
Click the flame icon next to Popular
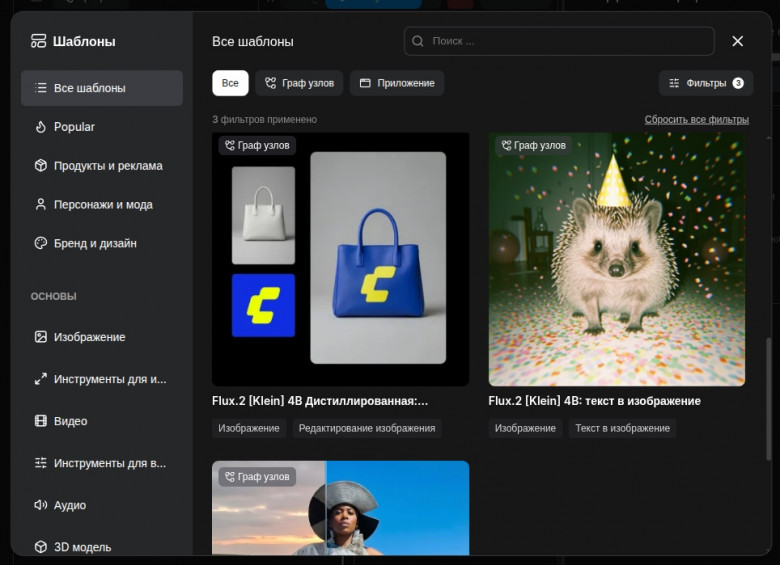[40, 127]
